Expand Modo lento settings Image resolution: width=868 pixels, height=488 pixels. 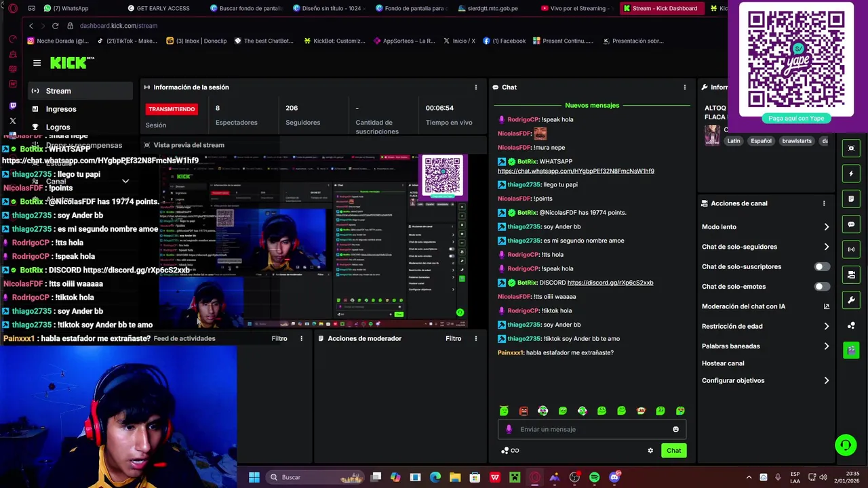[826, 227]
